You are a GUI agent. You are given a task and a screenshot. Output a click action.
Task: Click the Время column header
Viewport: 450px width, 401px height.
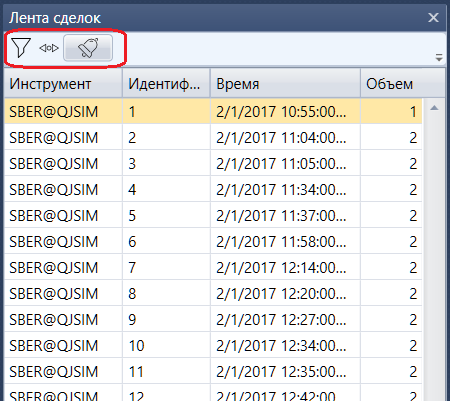[x=285, y=83]
